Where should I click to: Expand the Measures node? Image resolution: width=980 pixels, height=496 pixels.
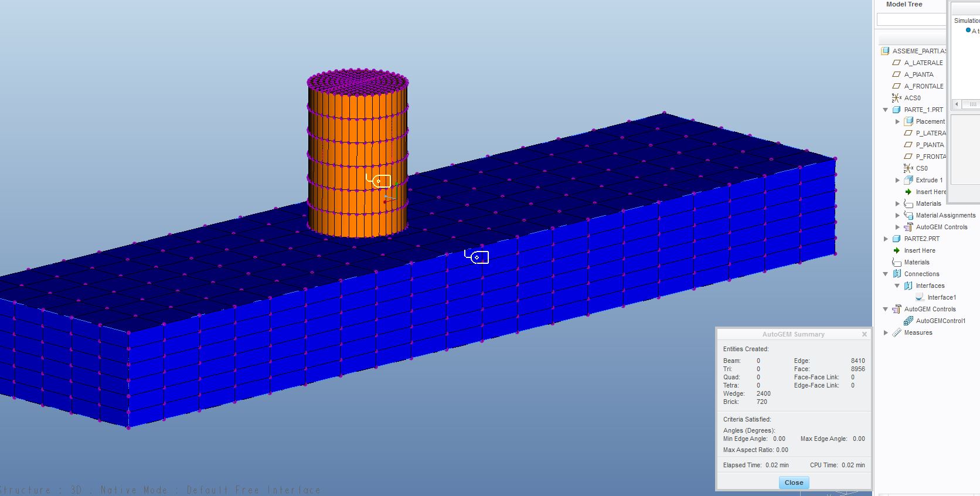[886, 332]
